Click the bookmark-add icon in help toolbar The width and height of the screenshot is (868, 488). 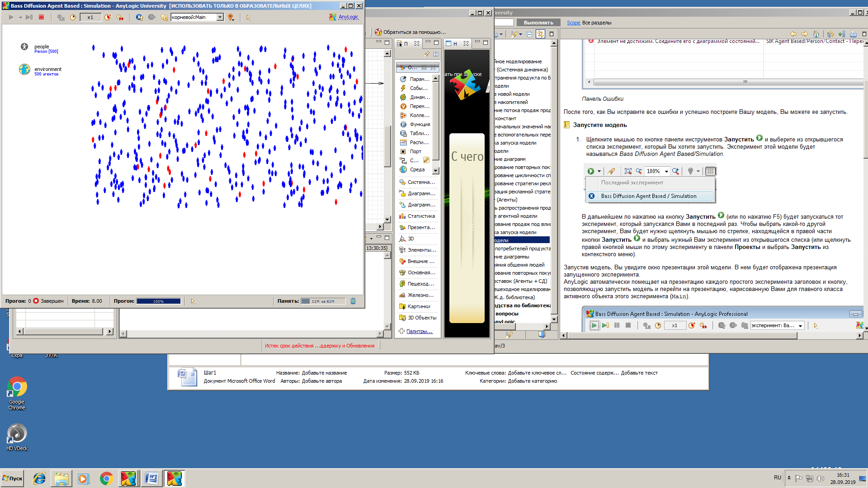point(841,34)
